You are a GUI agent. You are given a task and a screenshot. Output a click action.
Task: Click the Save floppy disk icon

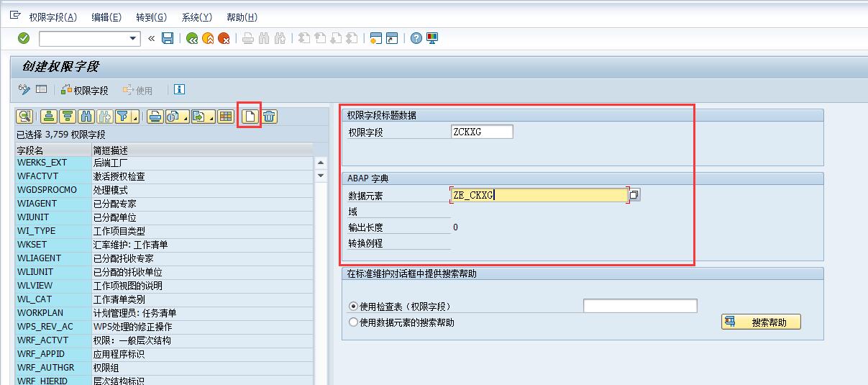(x=168, y=38)
